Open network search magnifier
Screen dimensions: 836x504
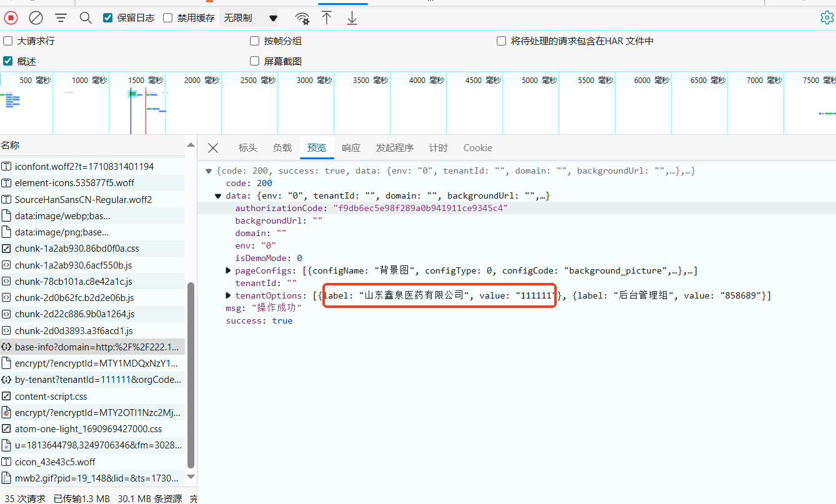(86, 18)
